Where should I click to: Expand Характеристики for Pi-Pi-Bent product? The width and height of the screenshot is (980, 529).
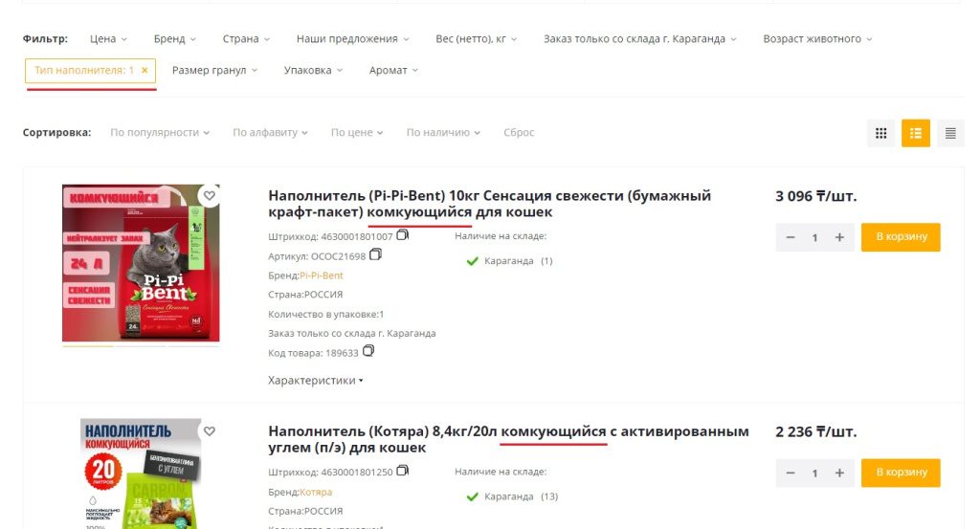click(316, 381)
